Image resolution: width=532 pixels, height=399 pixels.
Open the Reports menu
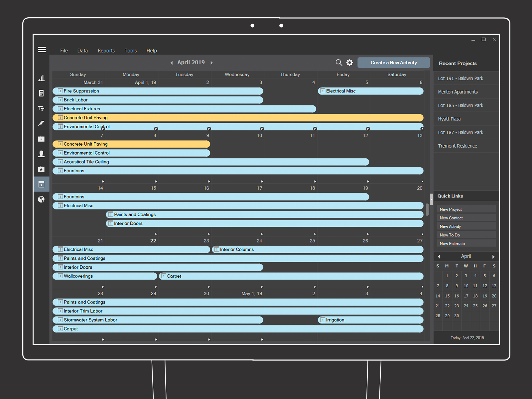pos(106,51)
